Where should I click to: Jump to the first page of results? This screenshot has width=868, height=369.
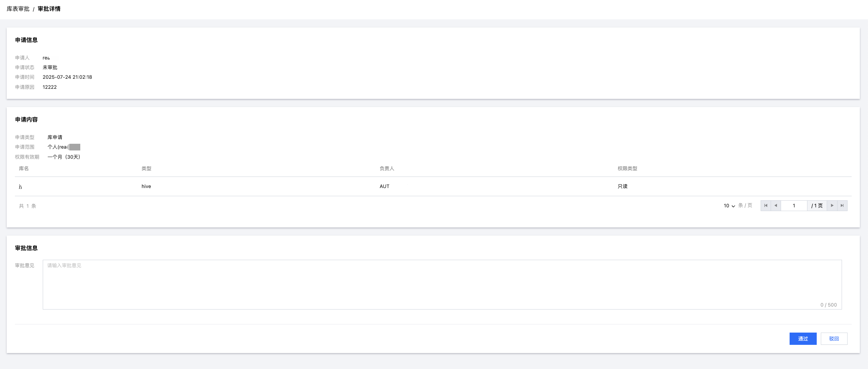click(765, 205)
